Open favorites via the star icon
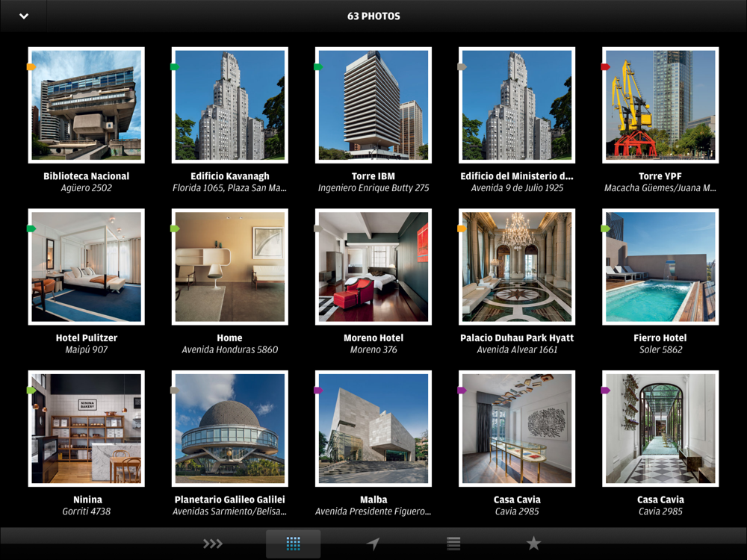The image size is (747, 560). coord(533,543)
